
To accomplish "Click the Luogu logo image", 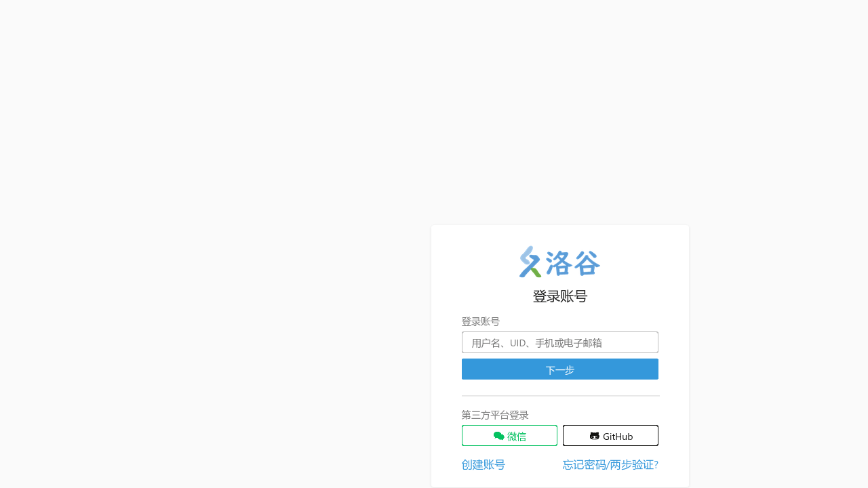I will (560, 262).
